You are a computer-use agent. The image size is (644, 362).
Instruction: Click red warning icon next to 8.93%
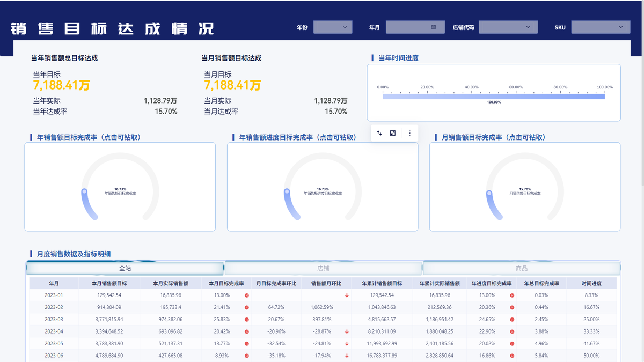pyautogui.click(x=247, y=355)
